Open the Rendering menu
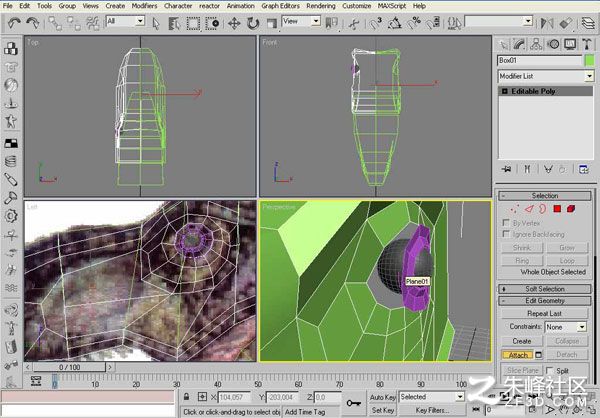The width and height of the screenshot is (600, 418). (321, 6)
